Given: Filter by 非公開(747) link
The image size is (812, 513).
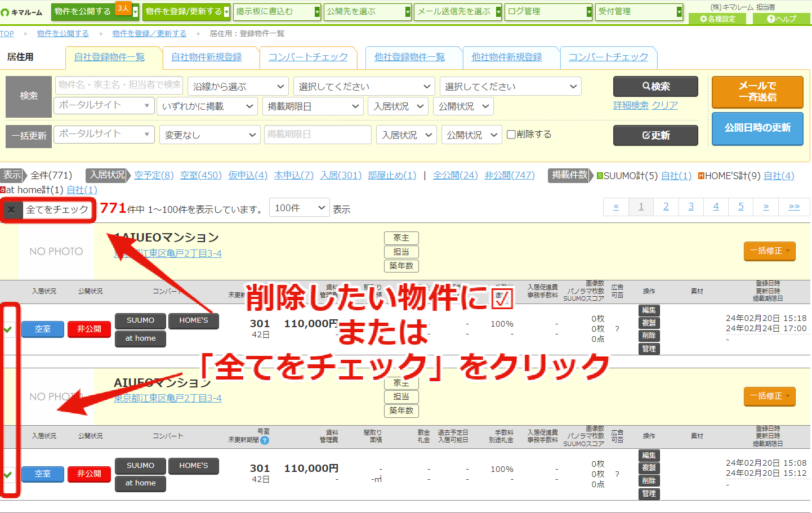Looking at the screenshot, I should tap(510, 175).
